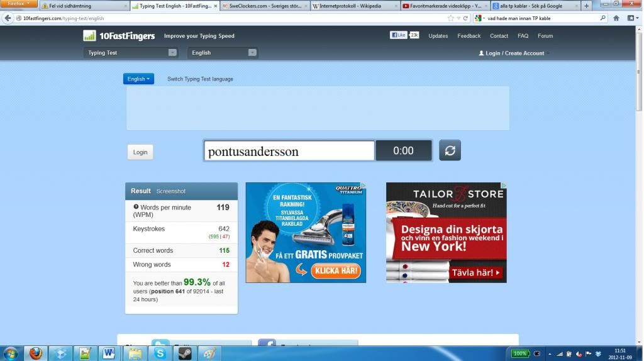This screenshot has width=644, height=361.
Task: Switch to the Internetprotokoll Wikipedia tab
Action: [x=355, y=6]
